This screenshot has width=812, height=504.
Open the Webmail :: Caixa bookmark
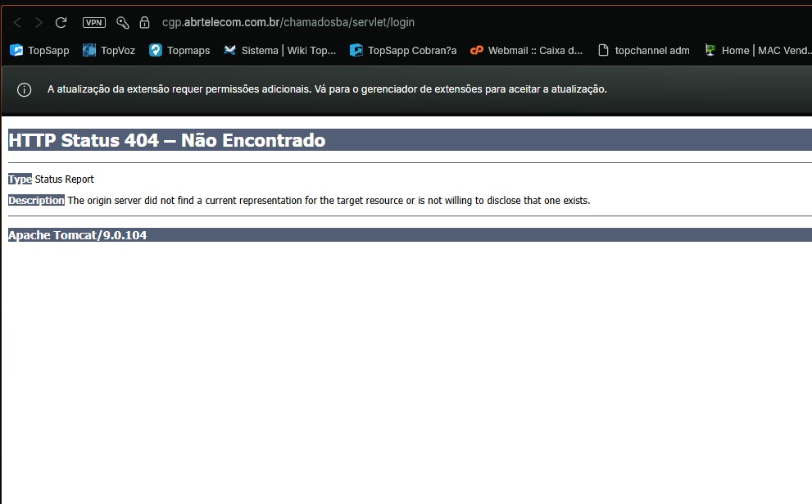coord(526,51)
